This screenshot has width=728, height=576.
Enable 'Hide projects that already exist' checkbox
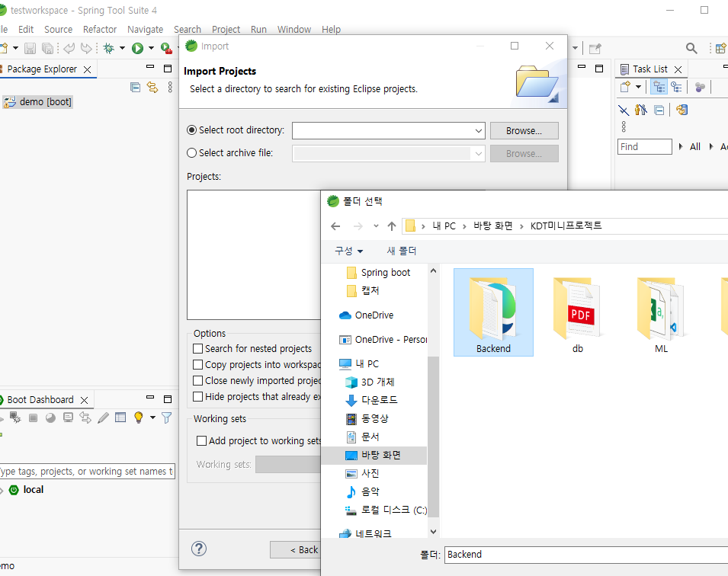(197, 396)
